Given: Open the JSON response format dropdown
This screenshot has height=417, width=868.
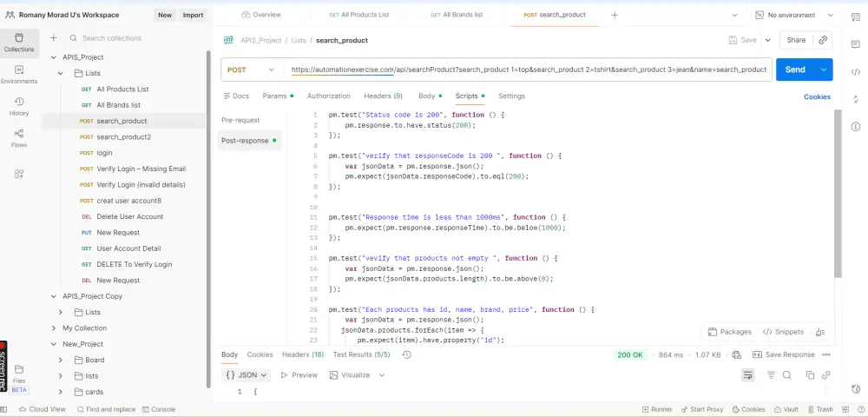Looking at the screenshot, I should coord(247,375).
